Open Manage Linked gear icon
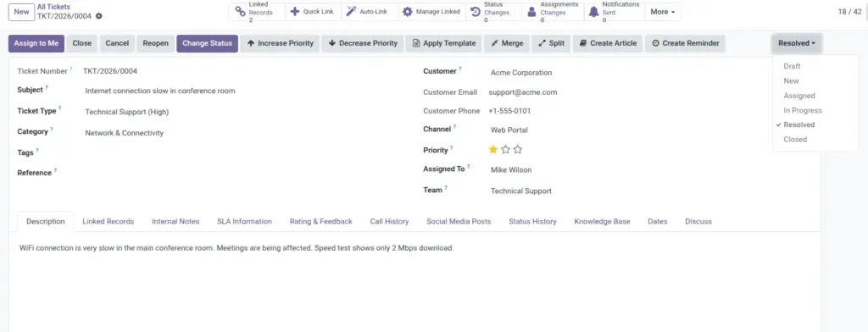This screenshot has height=332, width=868. [x=408, y=12]
